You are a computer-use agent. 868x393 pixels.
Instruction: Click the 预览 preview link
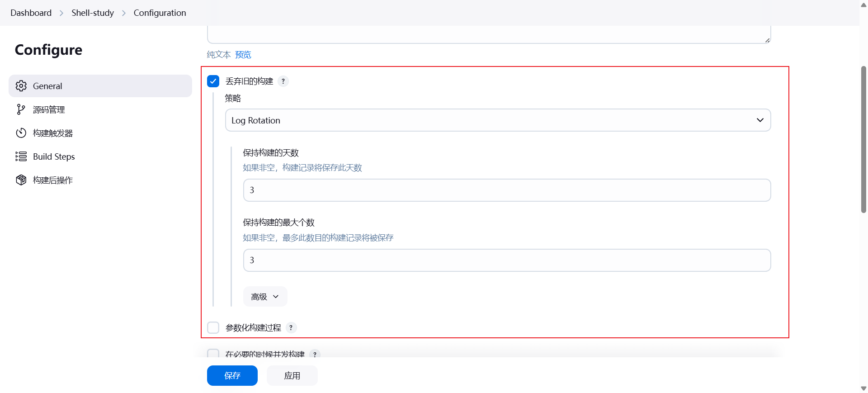[x=243, y=55]
